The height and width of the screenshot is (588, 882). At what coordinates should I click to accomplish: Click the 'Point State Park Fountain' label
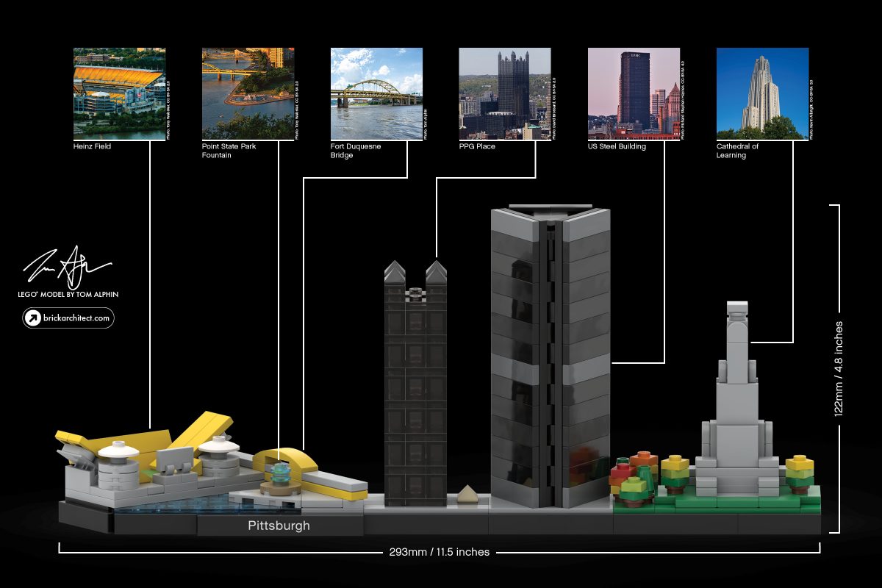pos(230,151)
